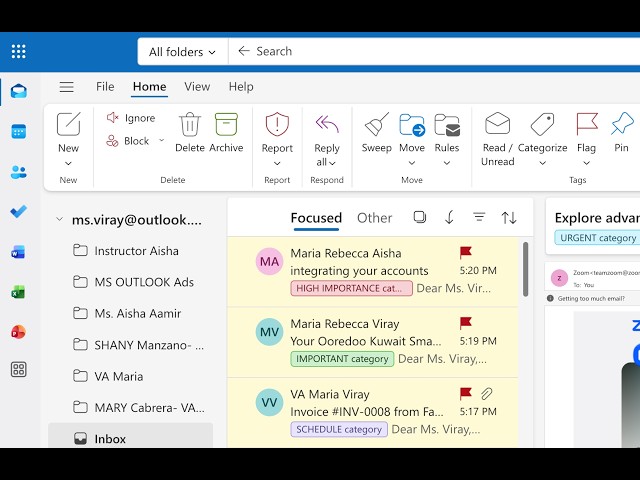The width and height of the screenshot is (640, 480).
Task: Switch to the Focused inbox tab
Action: 316,218
